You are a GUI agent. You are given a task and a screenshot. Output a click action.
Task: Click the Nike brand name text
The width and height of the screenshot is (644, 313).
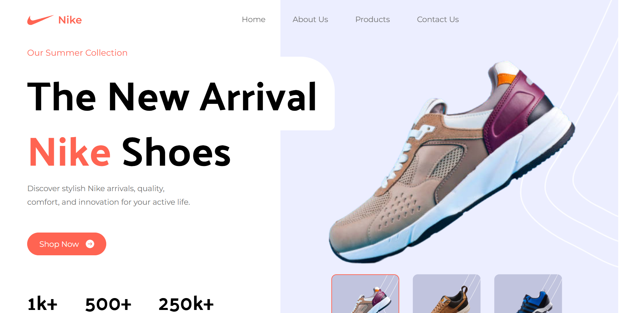click(70, 20)
